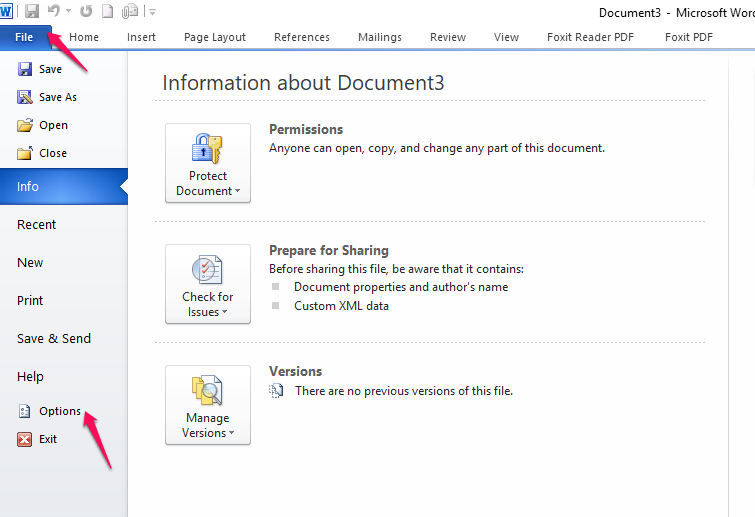Click the New document icon in Quick Access Toolbar
Viewport: 755px width, 517px height.
[x=107, y=11]
